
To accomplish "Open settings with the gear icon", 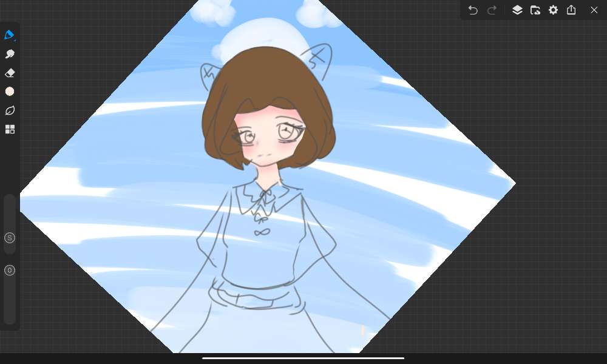I will point(553,10).
